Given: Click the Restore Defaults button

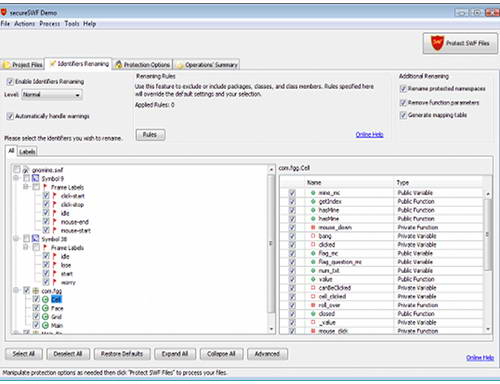Looking at the screenshot, I should [x=122, y=354].
